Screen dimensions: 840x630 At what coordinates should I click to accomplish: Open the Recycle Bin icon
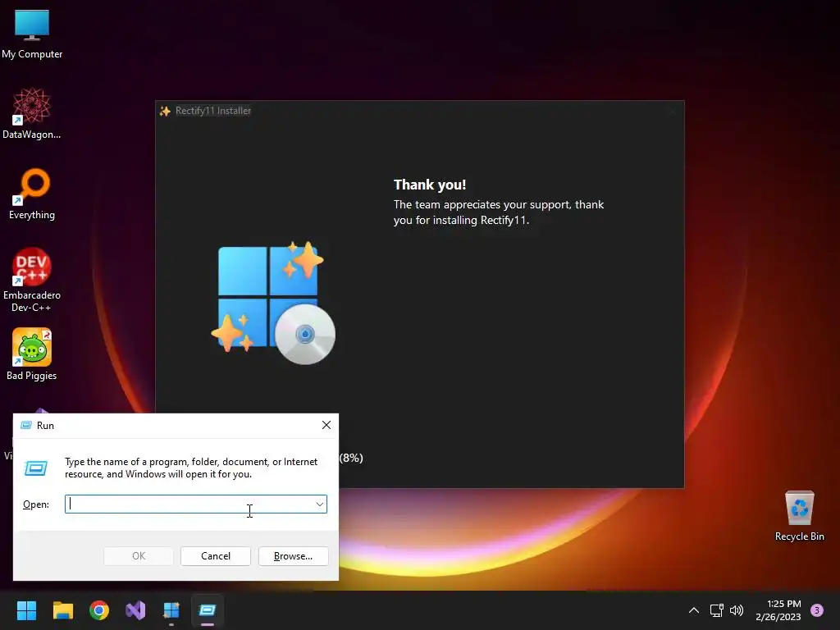tap(799, 516)
